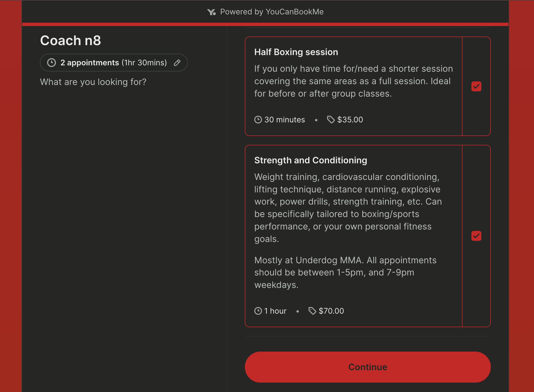Viewport: 534px width, 392px height.
Task: Click the What are you looking for text
Action: [93, 82]
